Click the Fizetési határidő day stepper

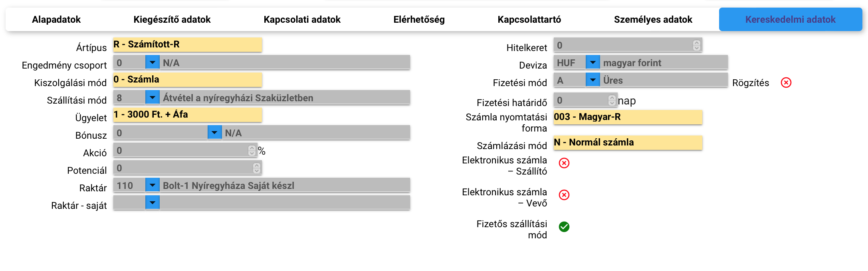coord(612,100)
